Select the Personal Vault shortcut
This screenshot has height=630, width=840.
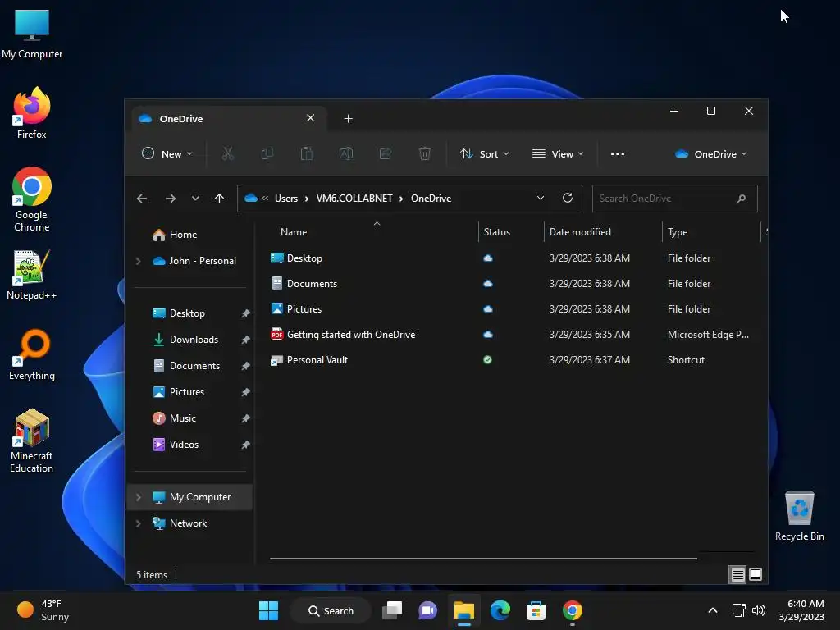tap(512, 360)
